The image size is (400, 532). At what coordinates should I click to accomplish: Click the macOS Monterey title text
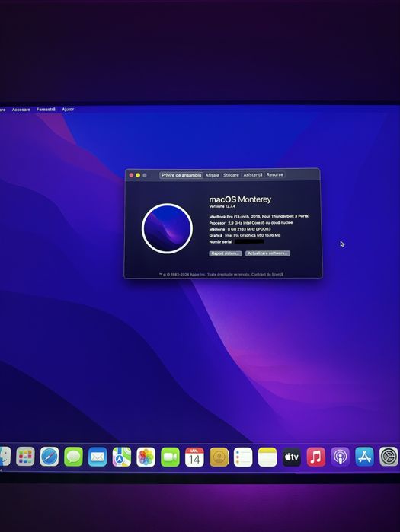pos(240,199)
